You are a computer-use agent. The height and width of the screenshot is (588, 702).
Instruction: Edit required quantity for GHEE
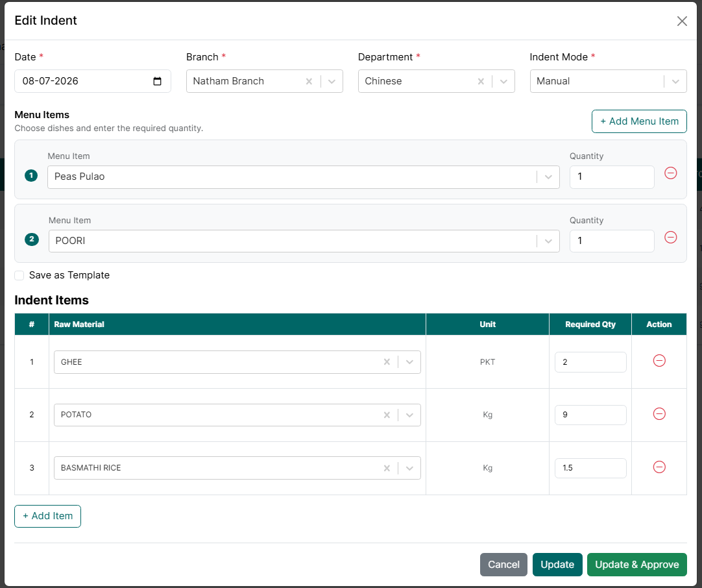pyautogui.click(x=590, y=362)
